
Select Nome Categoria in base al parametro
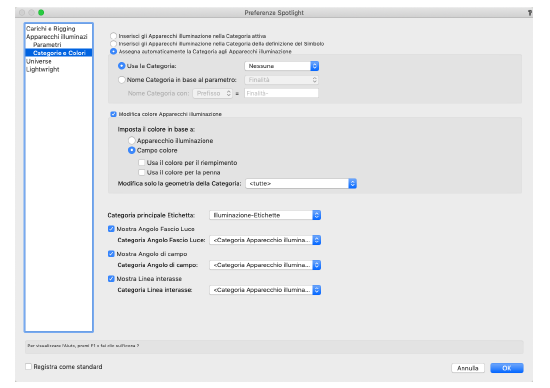[121, 80]
